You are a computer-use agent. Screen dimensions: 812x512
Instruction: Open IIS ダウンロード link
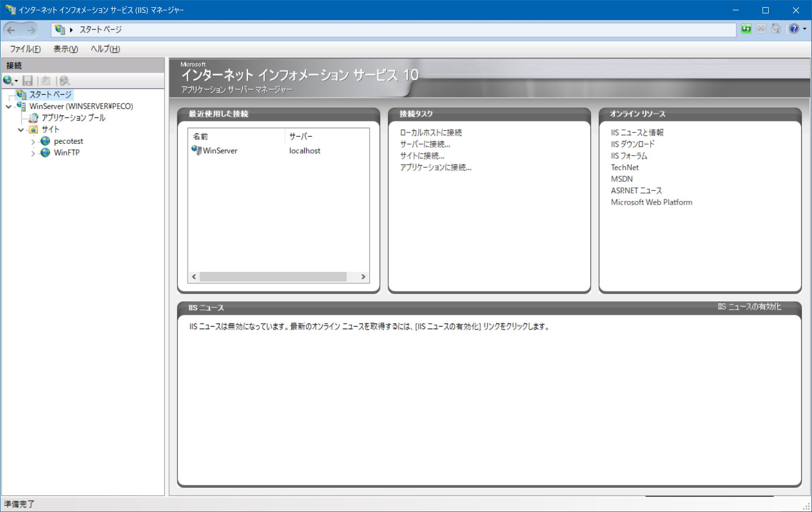point(633,144)
